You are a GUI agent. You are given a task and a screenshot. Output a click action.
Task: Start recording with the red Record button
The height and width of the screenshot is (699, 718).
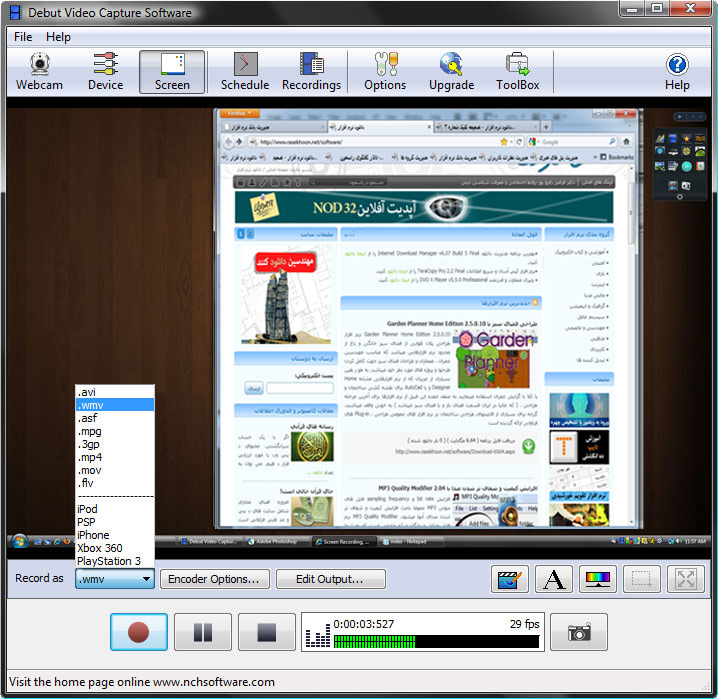click(139, 632)
